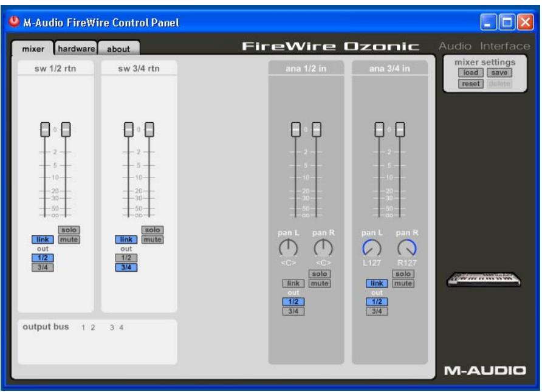Click the M-AUDIO brand logo
542x392 pixels.
pyautogui.click(x=485, y=371)
